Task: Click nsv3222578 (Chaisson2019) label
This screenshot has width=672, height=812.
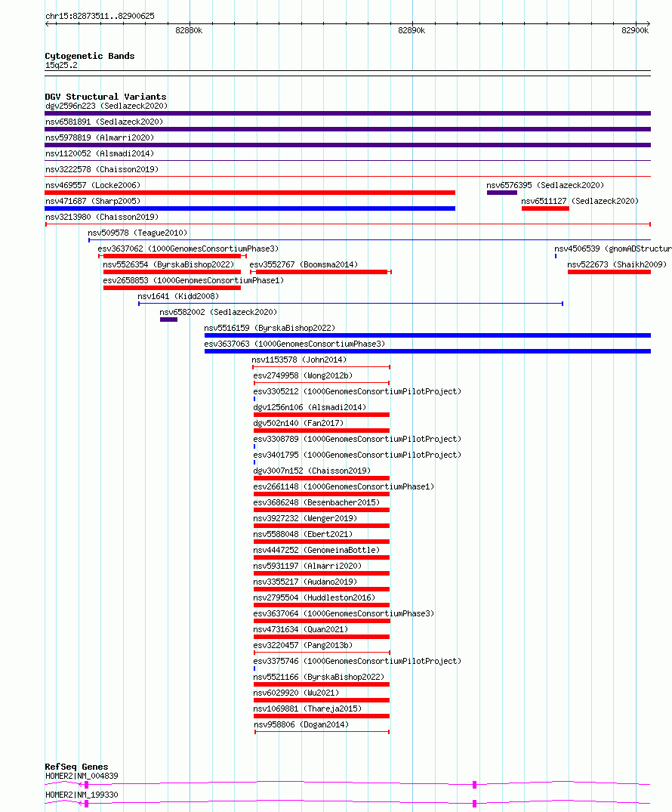Action: pos(102,169)
